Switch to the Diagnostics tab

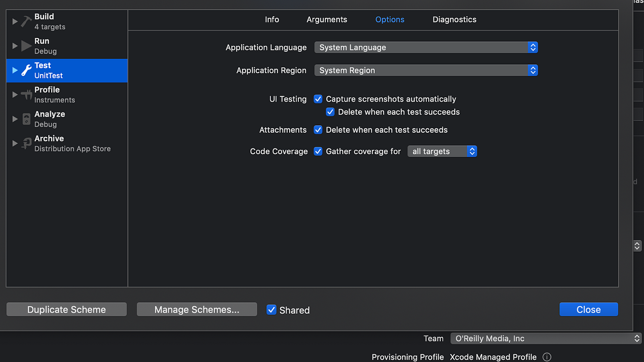pyautogui.click(x=454, y=19)
